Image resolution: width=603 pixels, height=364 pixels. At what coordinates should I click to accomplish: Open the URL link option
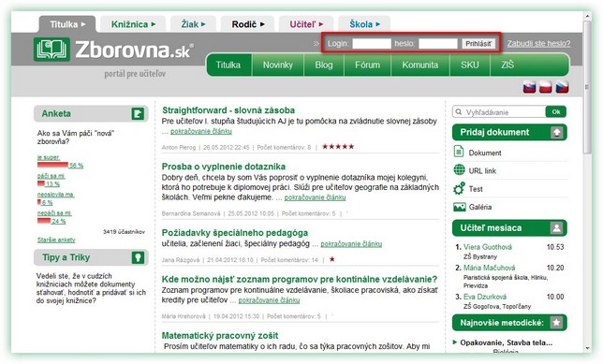pyautogui.click(x=482, y=171)
